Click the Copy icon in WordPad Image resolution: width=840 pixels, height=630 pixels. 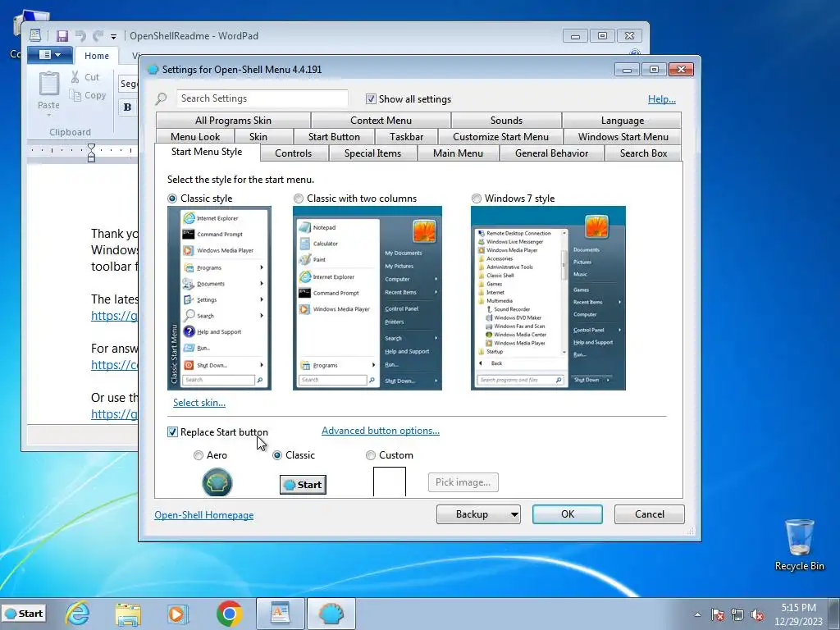tap(75, 95)
